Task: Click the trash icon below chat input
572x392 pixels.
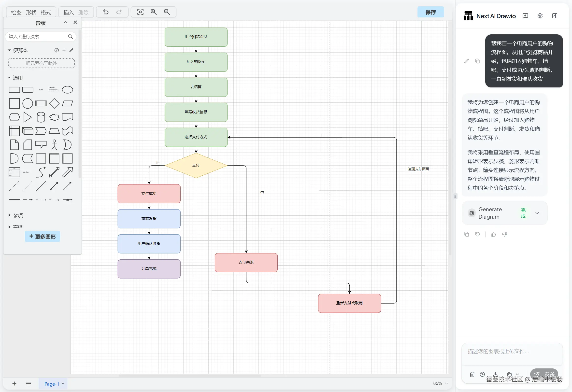Action: [x=472, y=374]
